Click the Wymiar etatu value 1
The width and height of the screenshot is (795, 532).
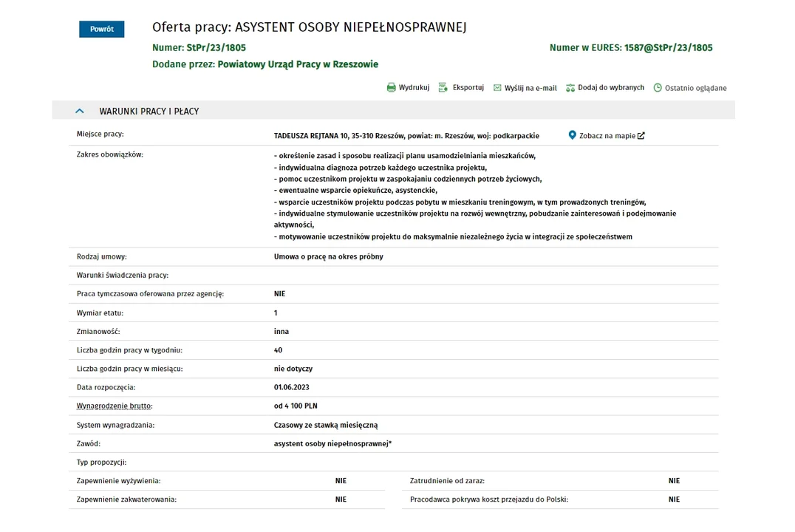[276, 313]
